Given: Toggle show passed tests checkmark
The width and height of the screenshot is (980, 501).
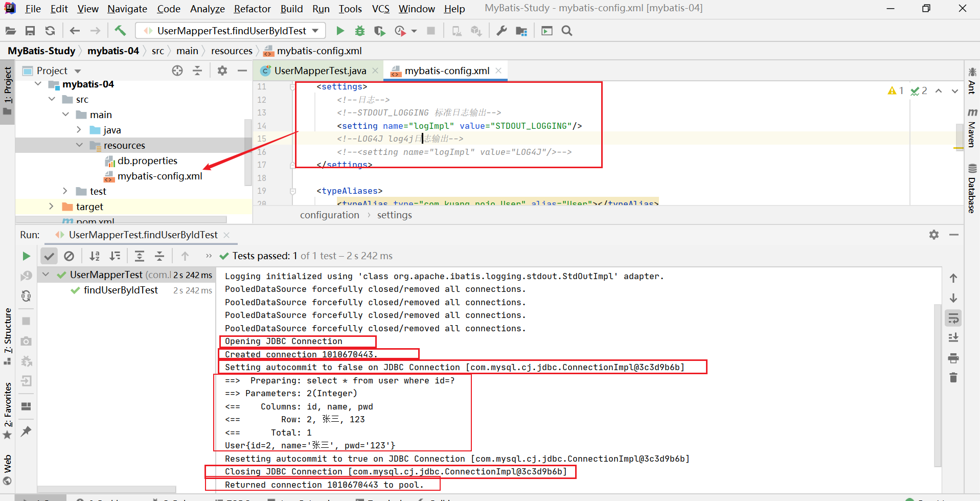Looking at the screenshot, I should [49, 256].
